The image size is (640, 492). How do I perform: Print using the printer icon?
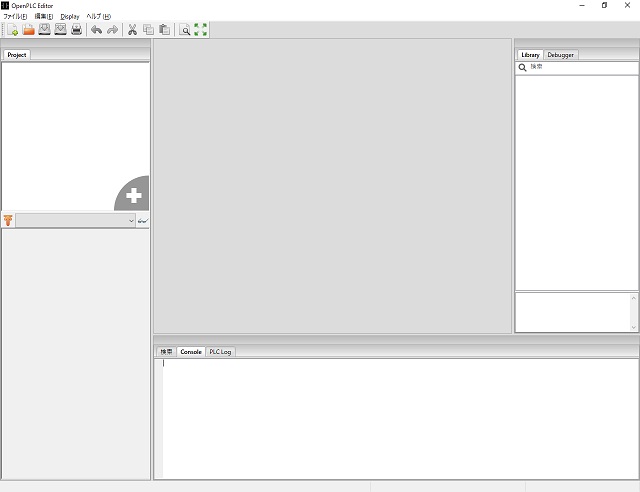pos(76,30)
